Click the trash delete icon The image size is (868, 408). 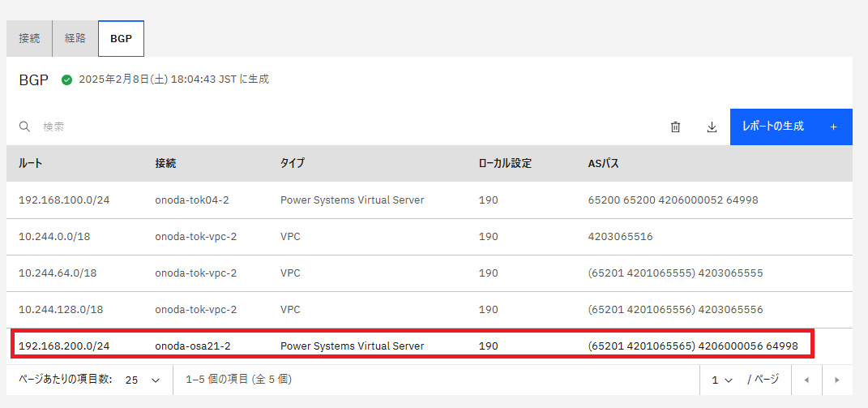(675, 127)
